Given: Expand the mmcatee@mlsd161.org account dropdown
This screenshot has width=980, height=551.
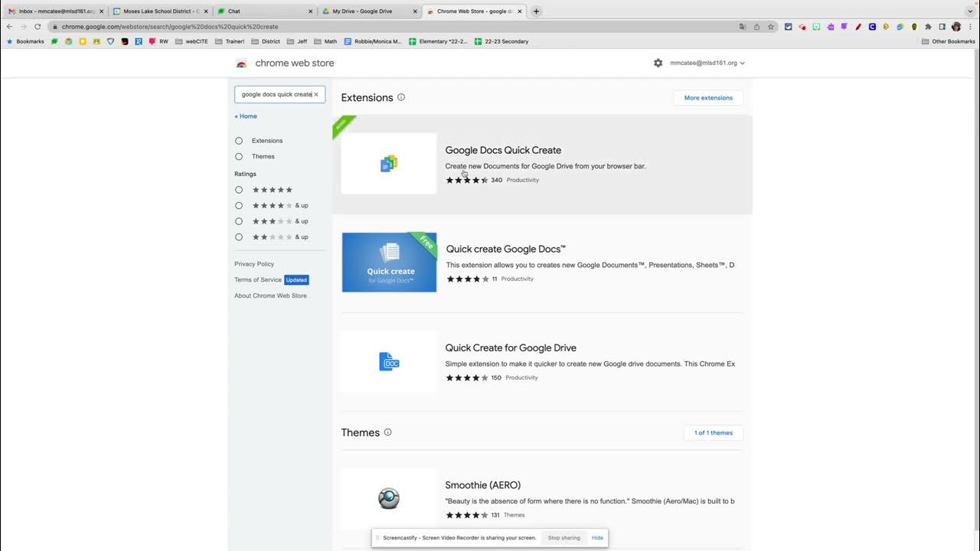Looking at the screenshot, I should click(x=707, y=63).
